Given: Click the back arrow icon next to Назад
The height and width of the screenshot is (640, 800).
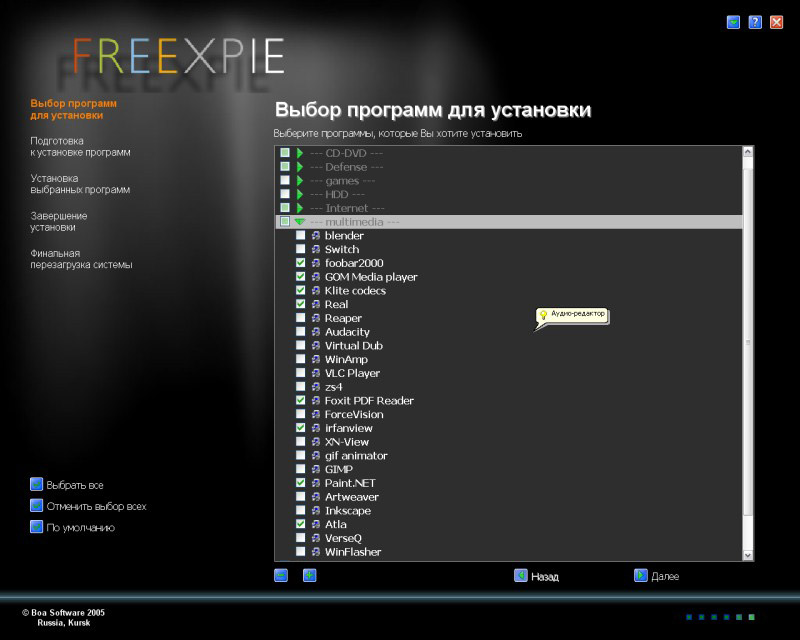Looking at the screenshot, I should click(520, 575).
